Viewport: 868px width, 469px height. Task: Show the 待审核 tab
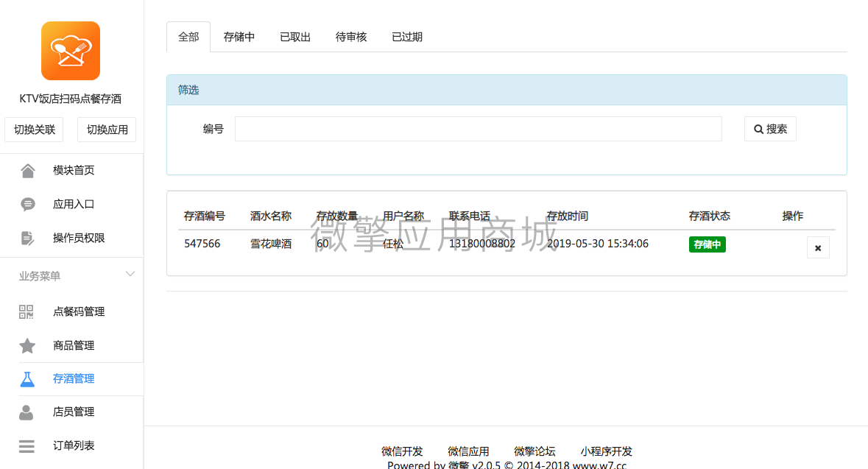point(351,37)
